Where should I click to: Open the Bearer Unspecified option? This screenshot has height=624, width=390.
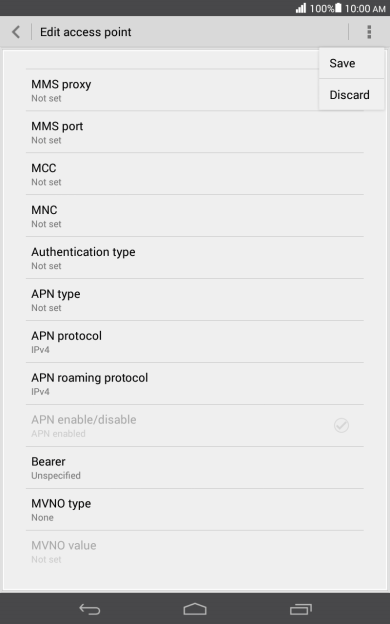[x=195, y=468]
